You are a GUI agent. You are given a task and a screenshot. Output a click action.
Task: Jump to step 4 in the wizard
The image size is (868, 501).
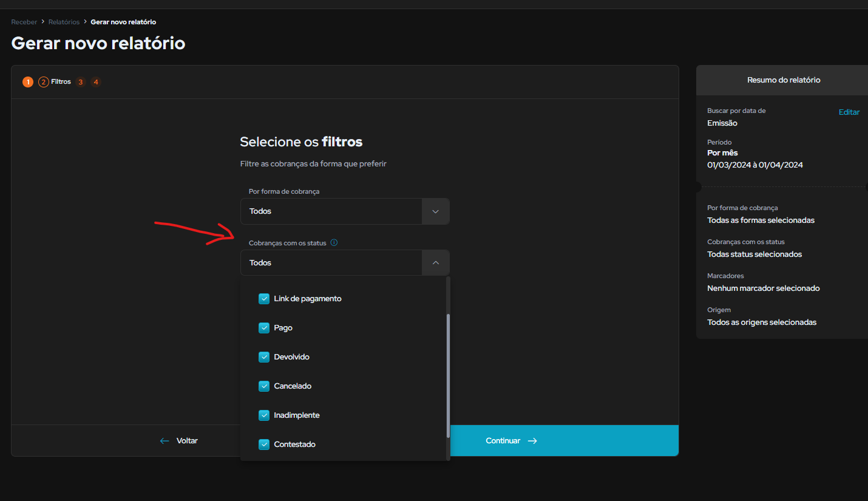coord(96,82)
